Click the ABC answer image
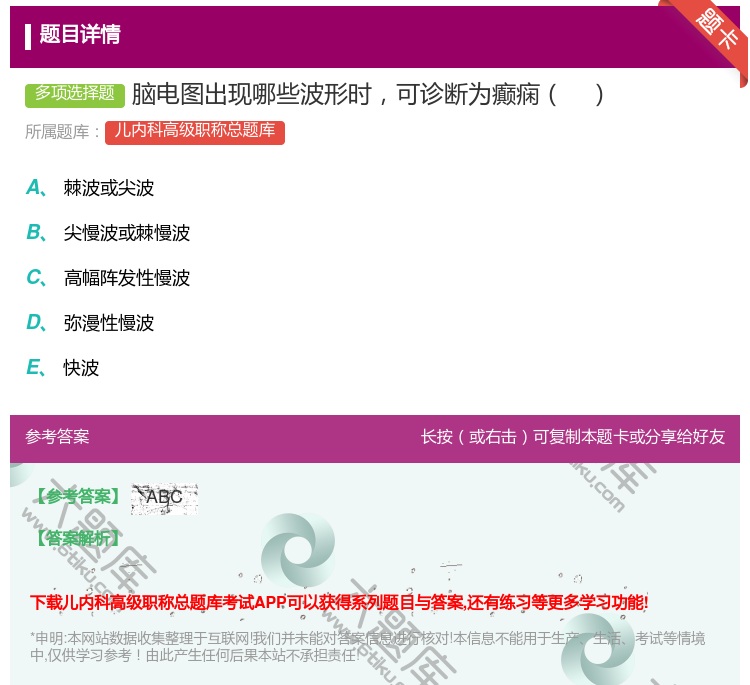 click(x=165, y=499)
